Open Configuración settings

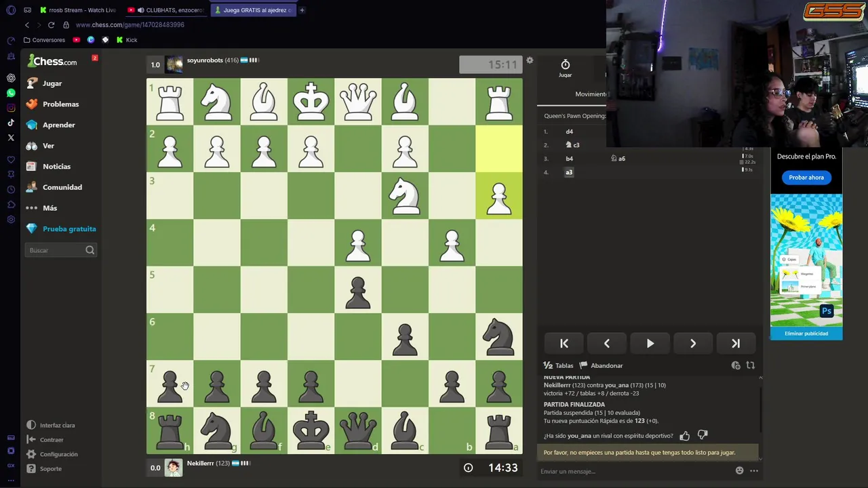pos(52,454)
